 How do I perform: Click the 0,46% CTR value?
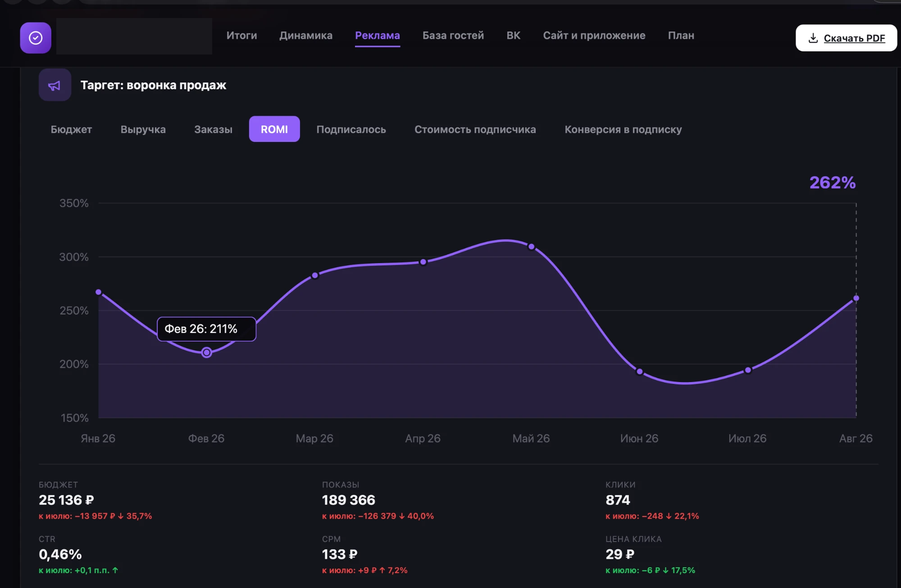coord(60,554)
